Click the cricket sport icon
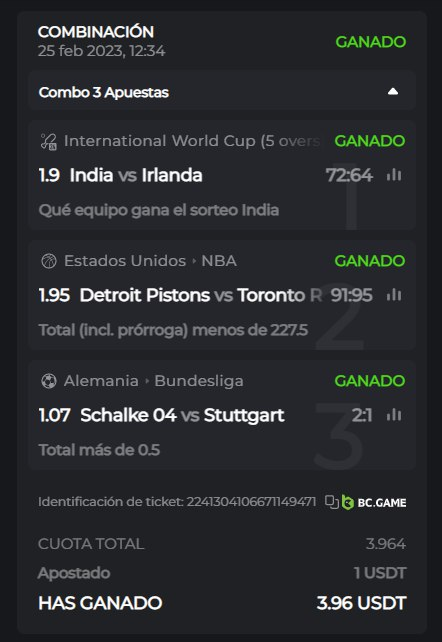The image size is (442, 642). tap(48, 141)
